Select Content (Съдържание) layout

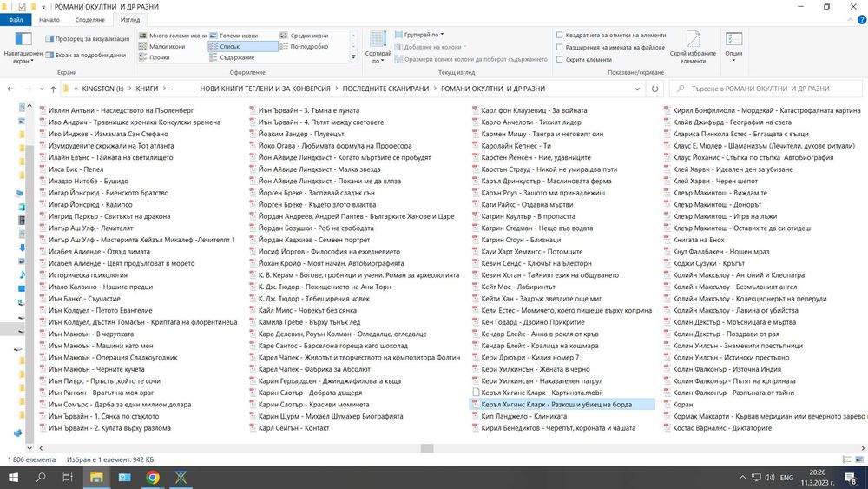pos(232,57)
